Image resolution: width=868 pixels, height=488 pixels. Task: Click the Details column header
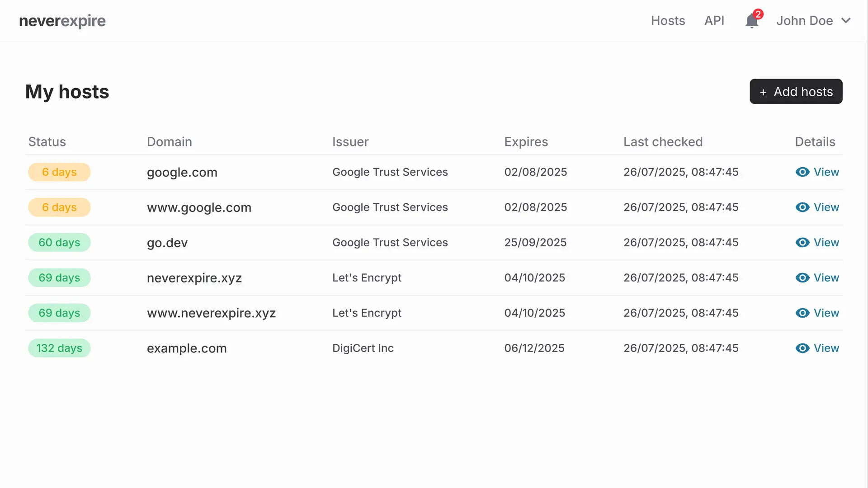tap(815, 142)
